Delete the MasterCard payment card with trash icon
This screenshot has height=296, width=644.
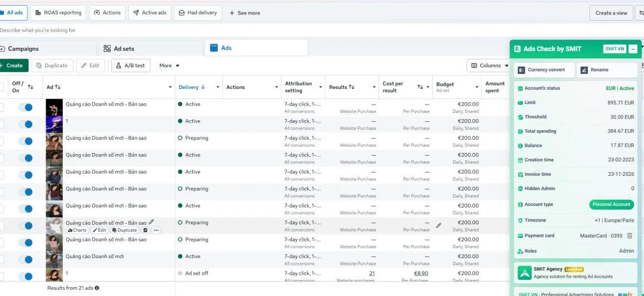coord(630,235)
